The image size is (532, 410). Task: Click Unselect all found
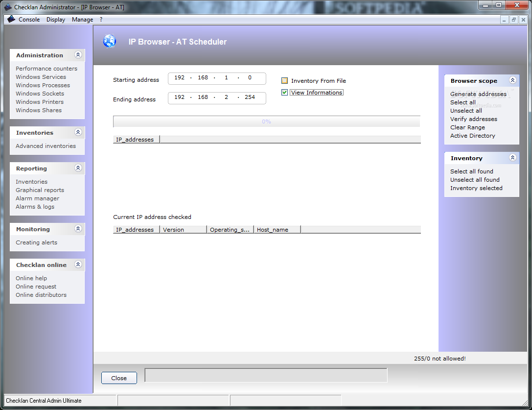point(475,180)
